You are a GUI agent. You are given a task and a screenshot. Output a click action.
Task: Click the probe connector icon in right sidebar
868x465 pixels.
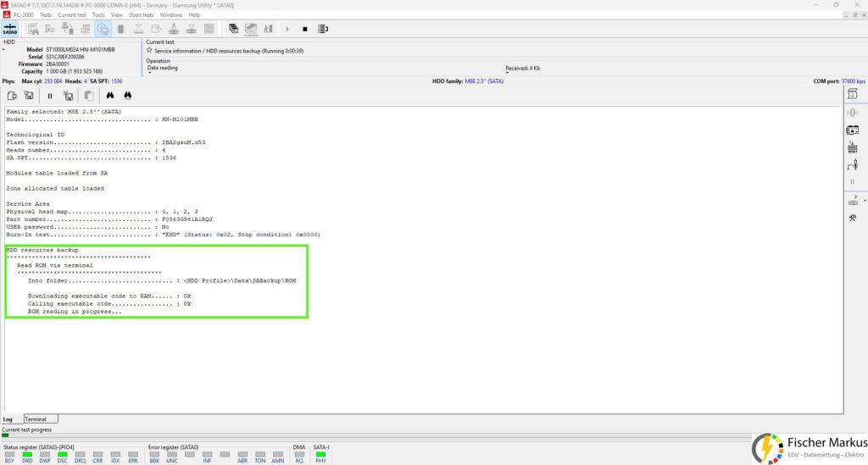point(853,165)
